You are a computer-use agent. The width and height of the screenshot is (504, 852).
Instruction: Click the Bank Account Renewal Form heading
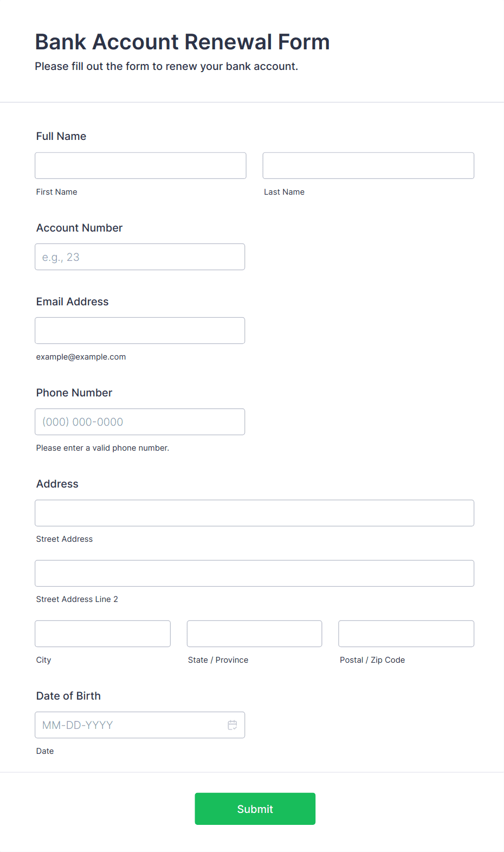click(183, 42)
